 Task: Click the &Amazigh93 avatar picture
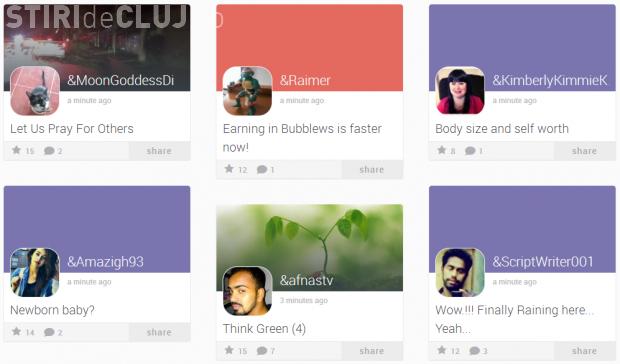pos(35,272)
